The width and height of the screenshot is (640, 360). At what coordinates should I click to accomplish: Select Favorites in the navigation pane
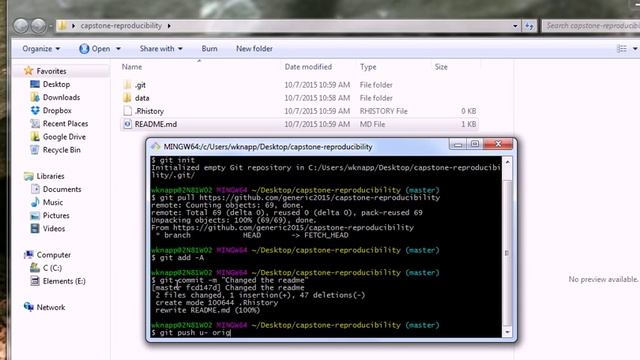click(51, 71)
